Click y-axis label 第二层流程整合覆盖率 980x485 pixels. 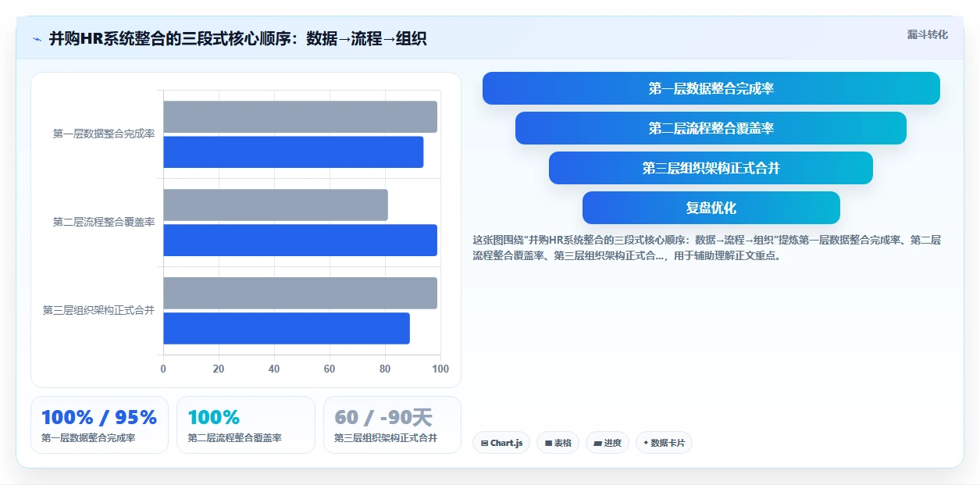104,223
